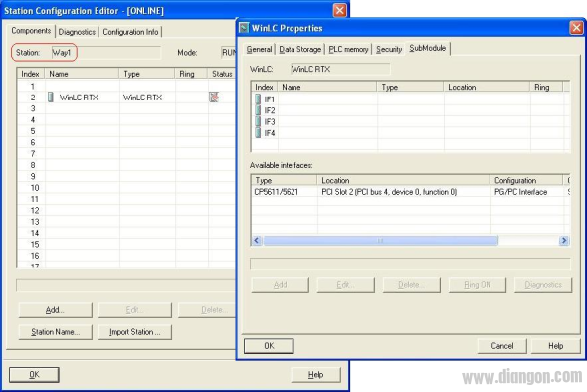Click the IF3 submodule slot icon
The image size is (587, 392).
pos(258,121)
